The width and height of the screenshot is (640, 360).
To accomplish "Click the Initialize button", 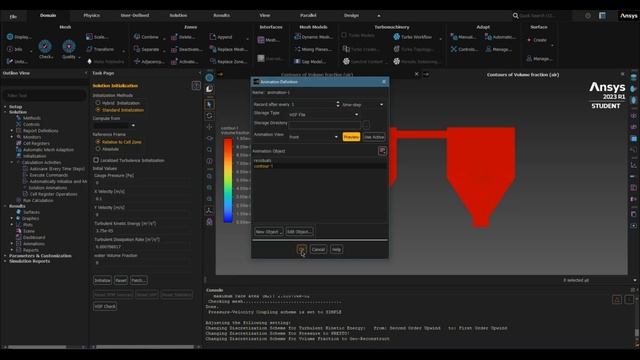I will (x=102, y=280).
